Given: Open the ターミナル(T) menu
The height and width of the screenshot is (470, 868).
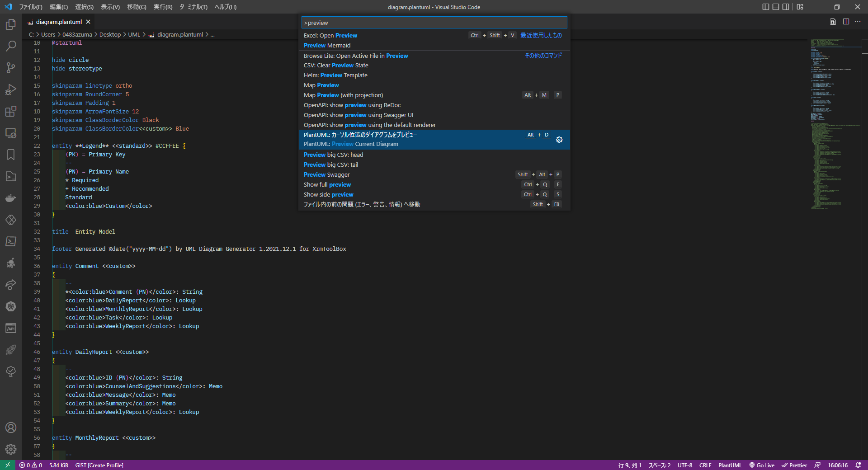Looking at the screenshot, I should point(193,7).
